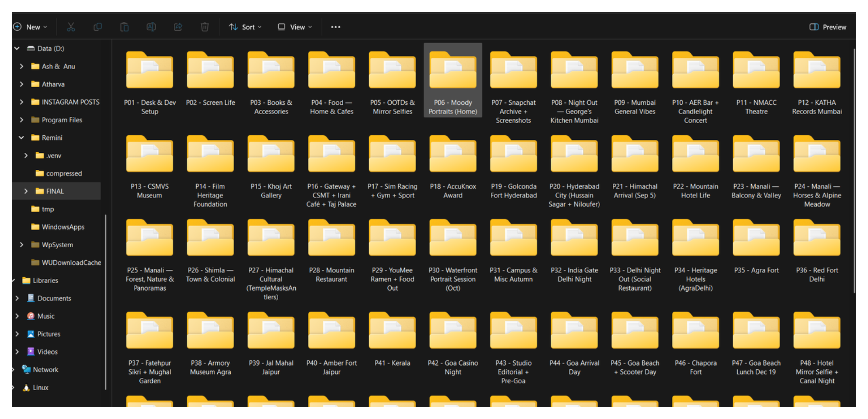Click the navigation pane vertical scrollbar
Viewport: 868px width, 419px height.
pos(105,302)
